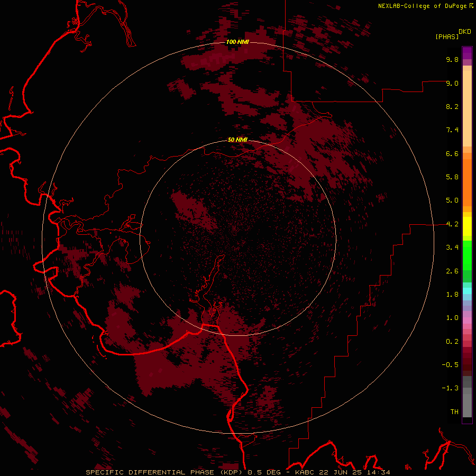This screenshot has height=476, width=476.
Task: Click the 5.0 scale value
Action: (452, 200)
